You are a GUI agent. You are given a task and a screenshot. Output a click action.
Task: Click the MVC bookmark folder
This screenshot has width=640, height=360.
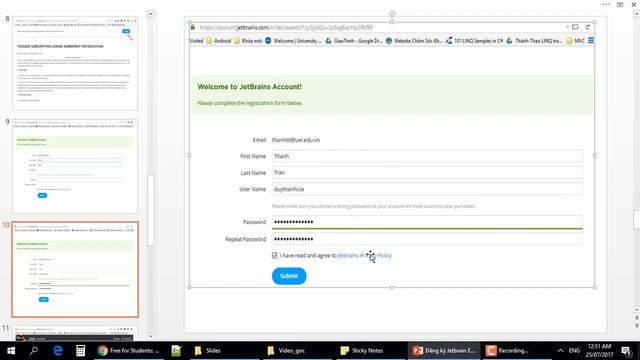576,41
